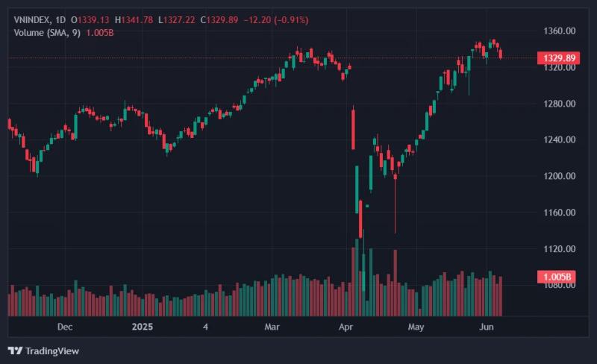This screenshot has width=597, height=364.
Task: Click the tall red April crash candlestick
Action: point(353,130)
